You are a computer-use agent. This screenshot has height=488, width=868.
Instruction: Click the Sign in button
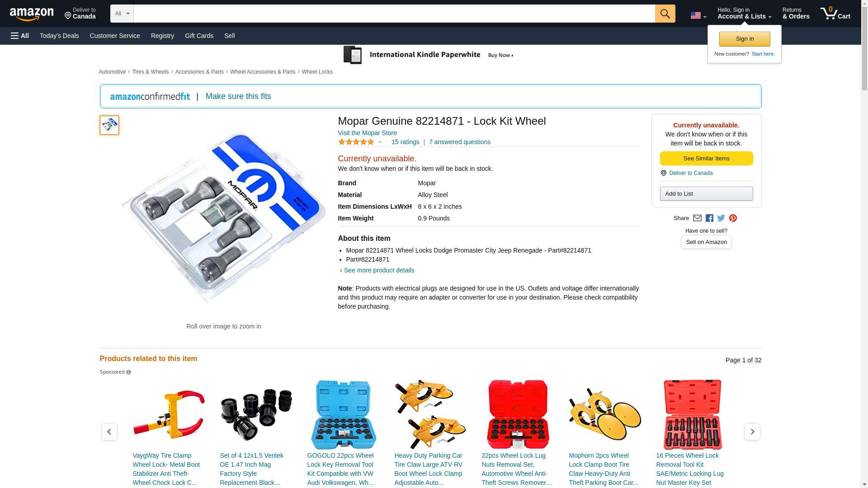click(744, 39)
